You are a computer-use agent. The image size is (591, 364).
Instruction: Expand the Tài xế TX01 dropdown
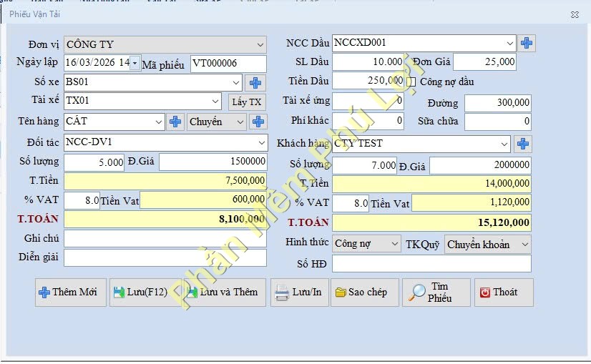pos(215,102)
